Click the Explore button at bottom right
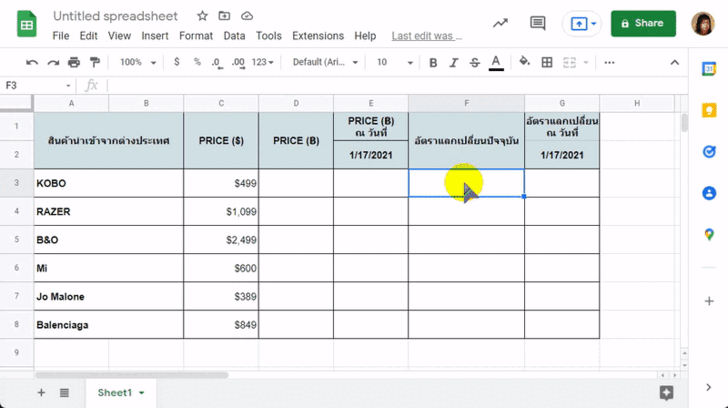 tap(666, 393)
